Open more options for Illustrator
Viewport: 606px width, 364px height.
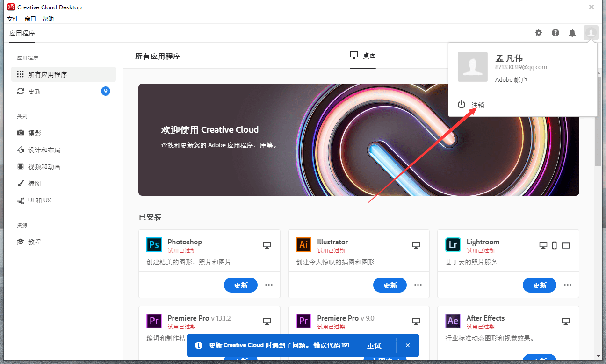click(x=418, y=285)
